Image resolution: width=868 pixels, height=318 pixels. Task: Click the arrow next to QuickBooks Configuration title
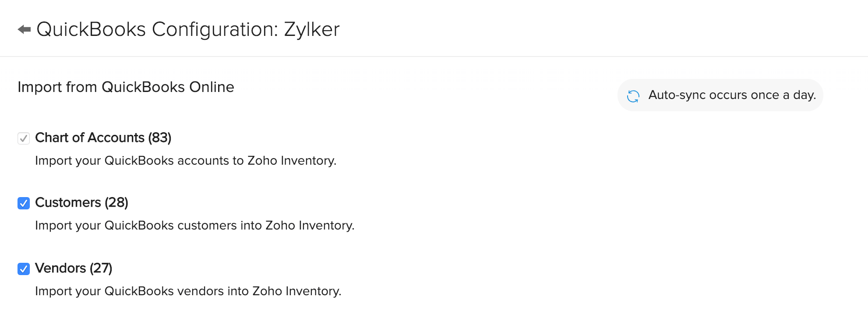(x=25, y=29)
